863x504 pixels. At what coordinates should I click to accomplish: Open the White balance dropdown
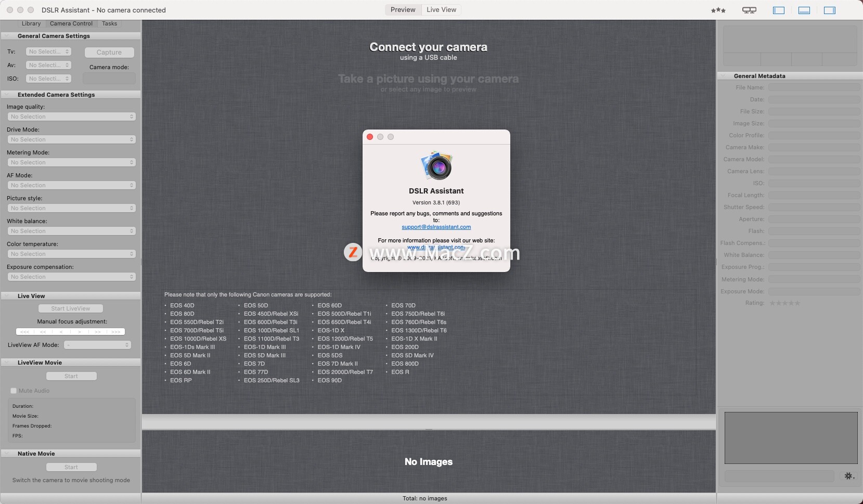click(72, 231)
